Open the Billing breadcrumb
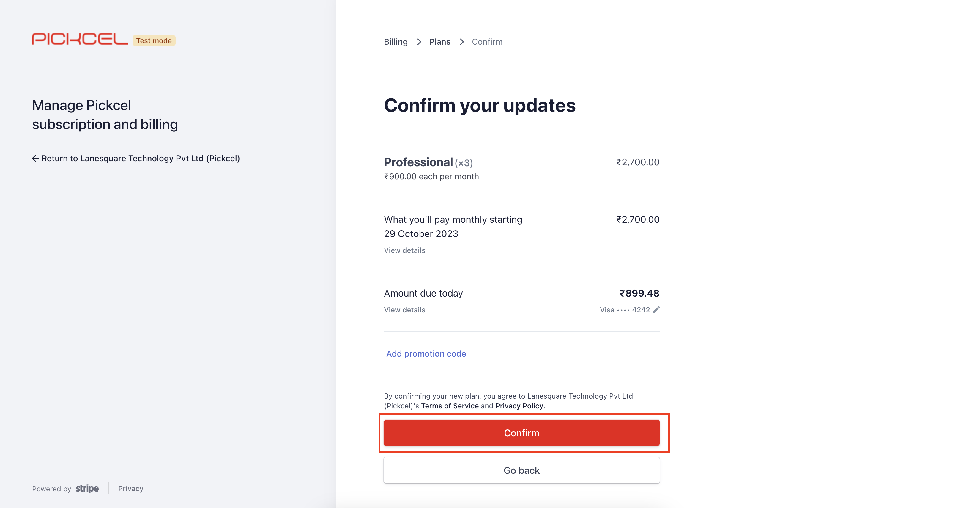The image size is (980, 508). [396, 42]
